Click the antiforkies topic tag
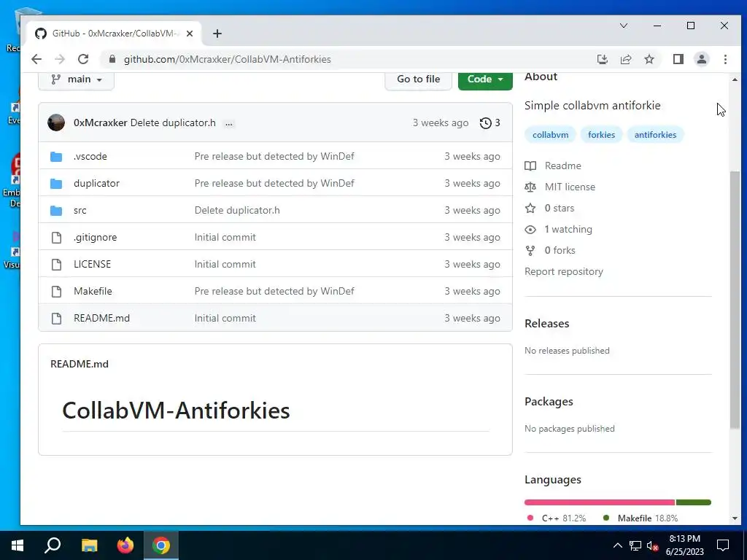The height and width of the screenshot is (560, 747). coord(655,135)
